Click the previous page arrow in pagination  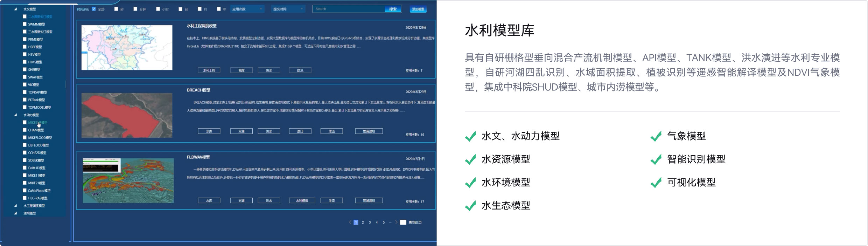350,222
